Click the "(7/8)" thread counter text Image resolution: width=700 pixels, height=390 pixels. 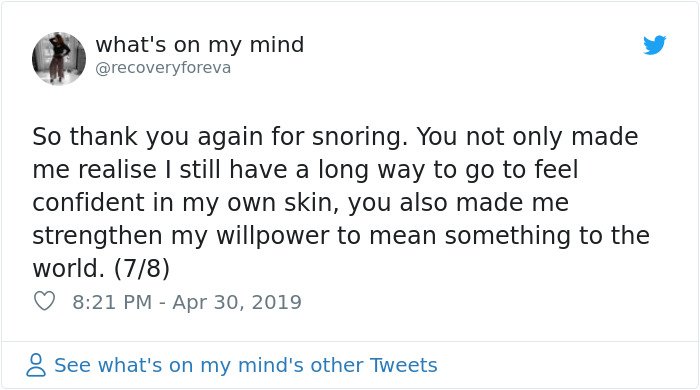click(142, 268)
